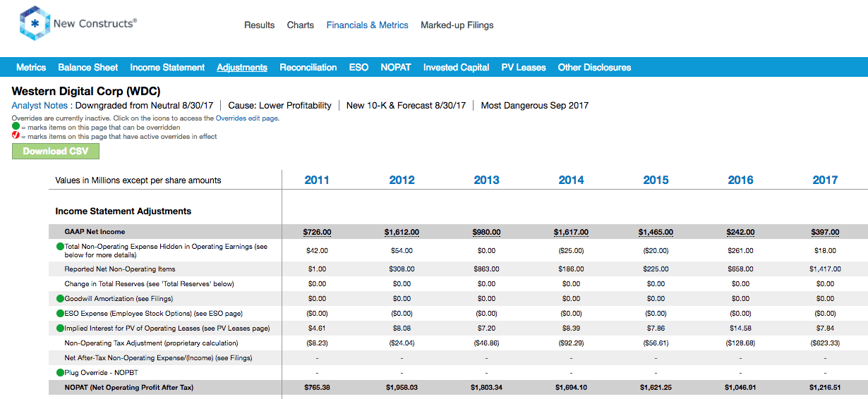Click 2012 NOPAT value $1,958.03
This screenshot has width=868, height=399.
pyautogui.click(x=402, y=388)
